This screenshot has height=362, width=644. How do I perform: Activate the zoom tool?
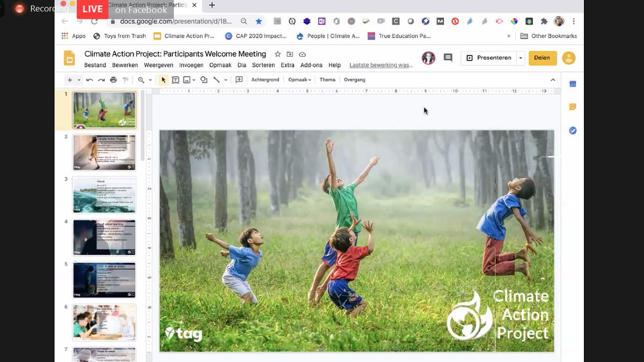141,79
